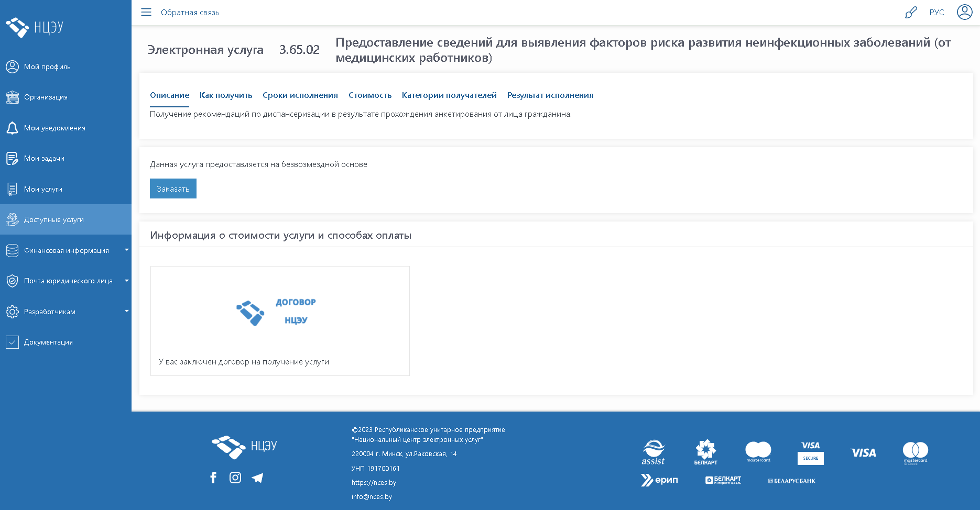The height and width of the screenshot is (510, 980).
Task: Open the https://nces.by link
Action: pyautogui.click(x=374, y=483)
